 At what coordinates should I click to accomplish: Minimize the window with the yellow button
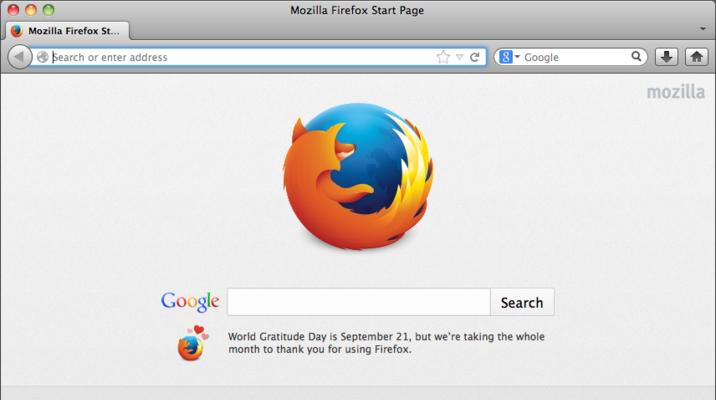pyautogui.click(x=31, y=10)
